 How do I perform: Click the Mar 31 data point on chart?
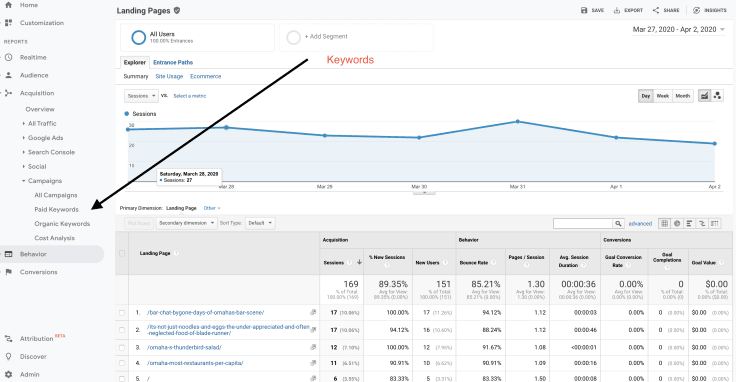(x=518, y=122)
